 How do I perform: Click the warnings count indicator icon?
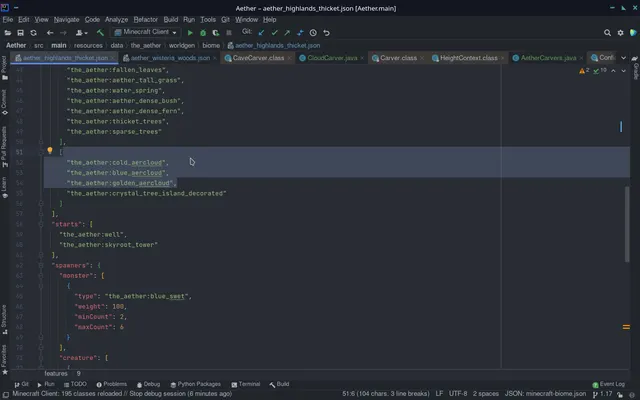click(584, 71)
